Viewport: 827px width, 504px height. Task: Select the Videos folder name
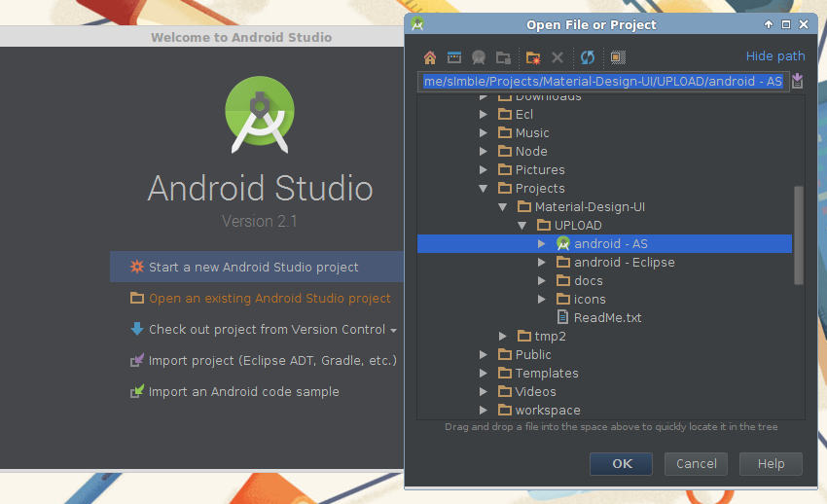[535, 391]
